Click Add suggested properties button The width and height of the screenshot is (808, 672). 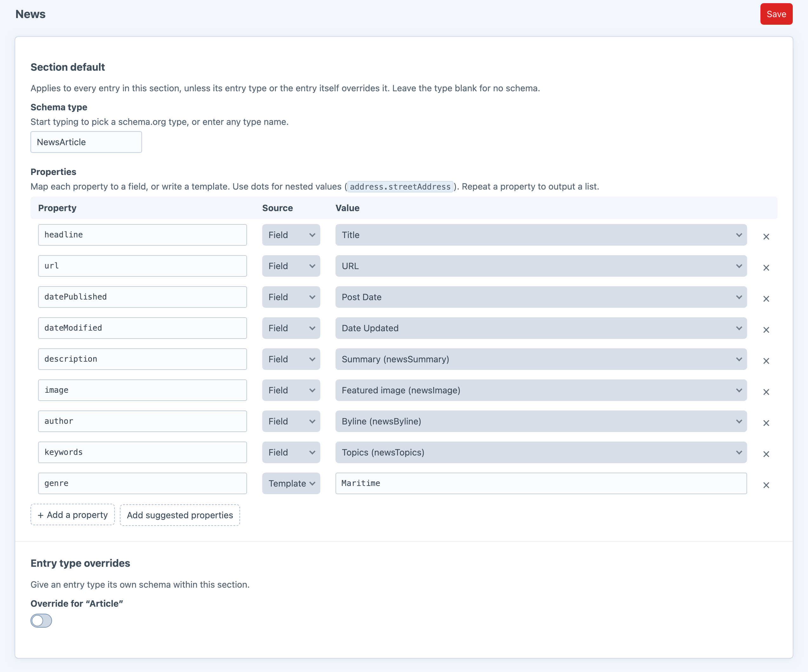coord(180,515)
